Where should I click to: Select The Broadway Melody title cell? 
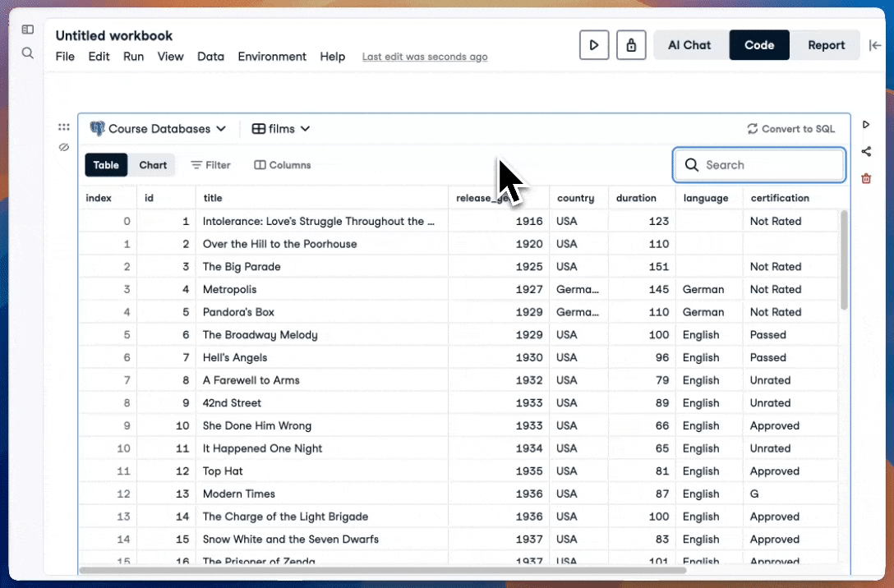coord(321,335)
